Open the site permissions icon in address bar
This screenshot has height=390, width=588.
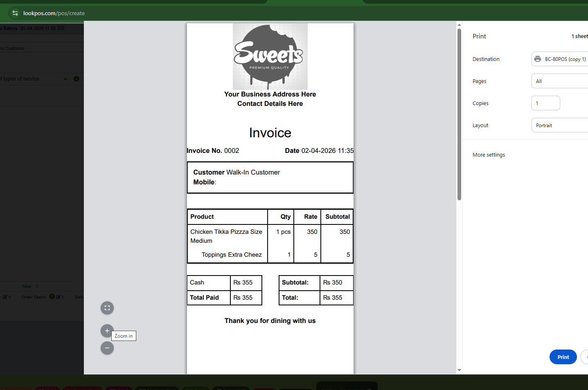coord(15,13)
